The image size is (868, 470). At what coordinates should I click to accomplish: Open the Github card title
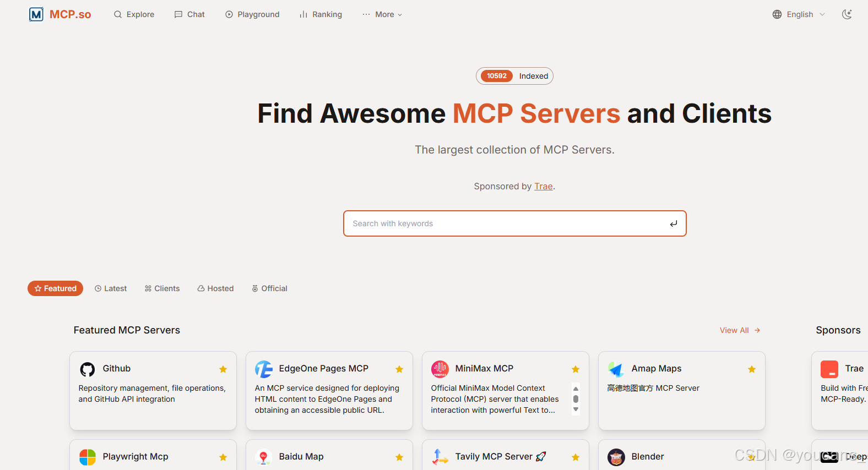117,369
